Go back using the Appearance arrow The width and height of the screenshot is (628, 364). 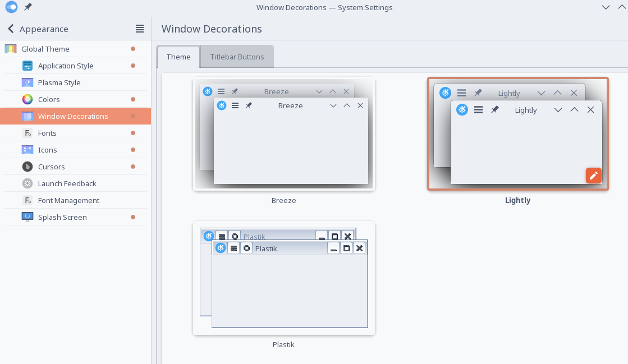point(11,29)
